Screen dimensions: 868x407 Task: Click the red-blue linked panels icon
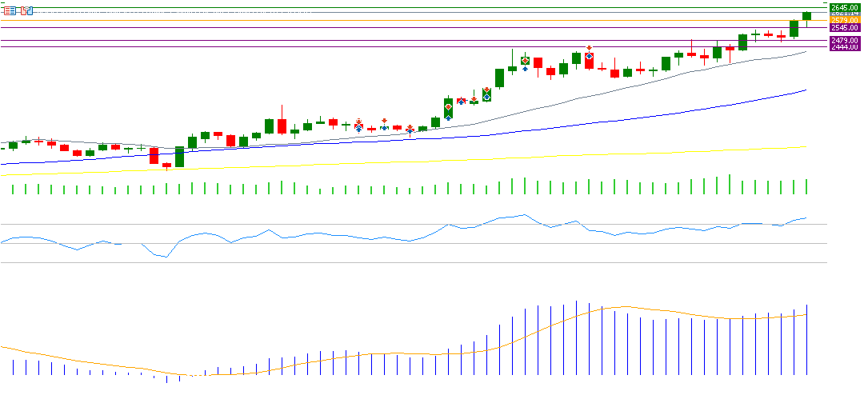point(27,11)
